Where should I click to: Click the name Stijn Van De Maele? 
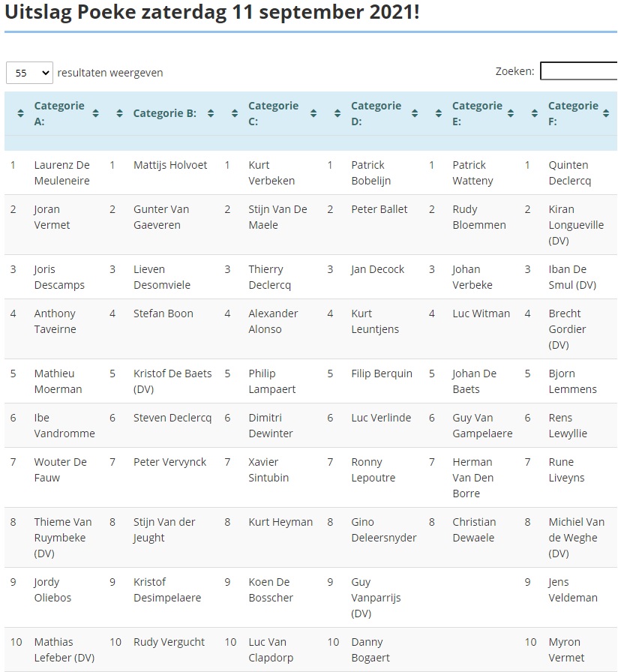[277, 217]
